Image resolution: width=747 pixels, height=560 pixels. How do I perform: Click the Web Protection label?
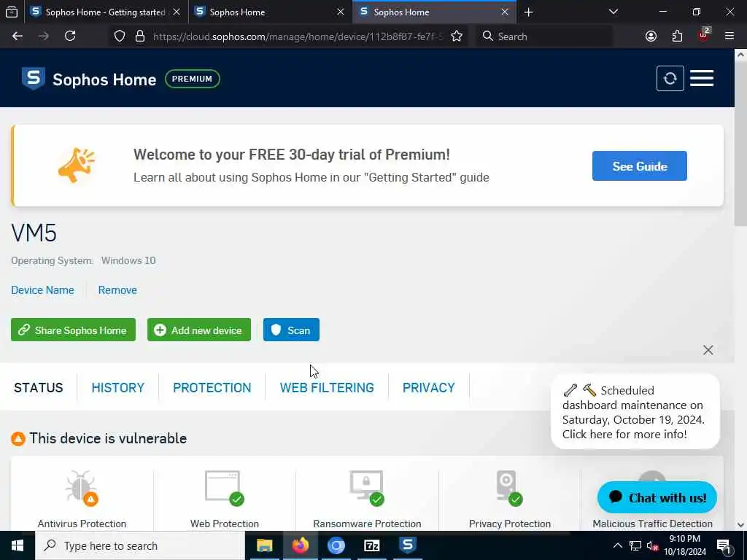tap(225, 524)
